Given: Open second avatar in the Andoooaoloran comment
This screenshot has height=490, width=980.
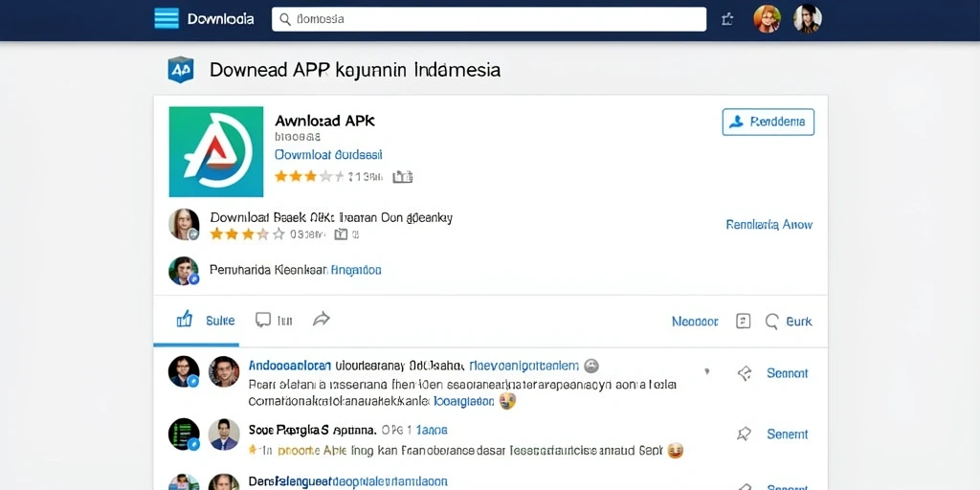Looking at the screenshot, I should [x=224, y=372].
